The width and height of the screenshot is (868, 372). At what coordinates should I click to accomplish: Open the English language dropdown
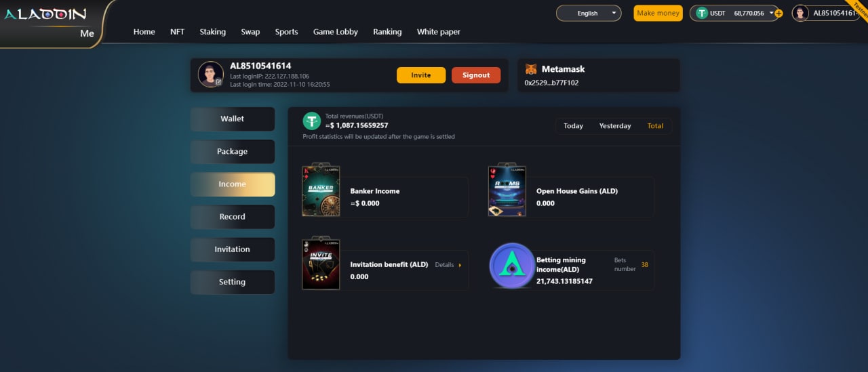tap(588, 13)
